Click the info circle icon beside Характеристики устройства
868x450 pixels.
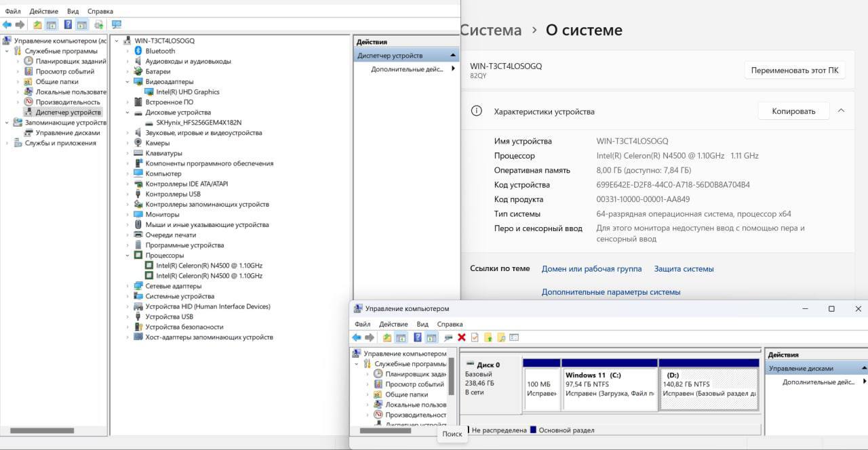pos(477,111)
